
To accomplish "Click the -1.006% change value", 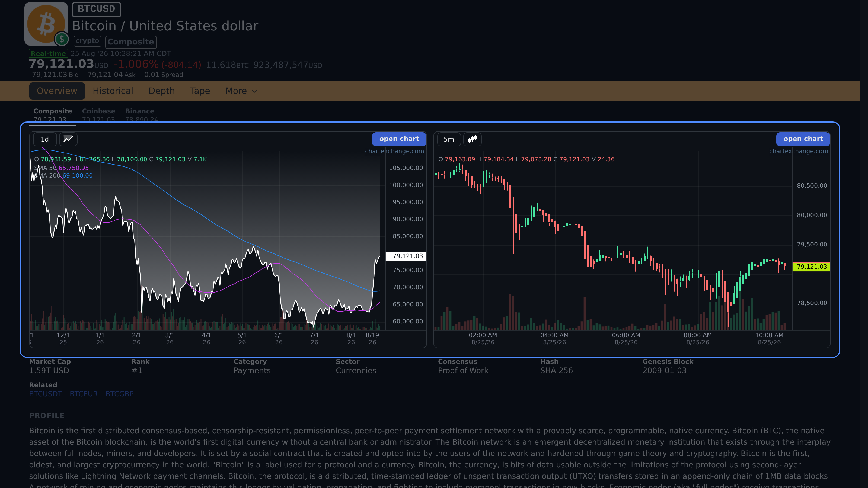I will (136, 64).
